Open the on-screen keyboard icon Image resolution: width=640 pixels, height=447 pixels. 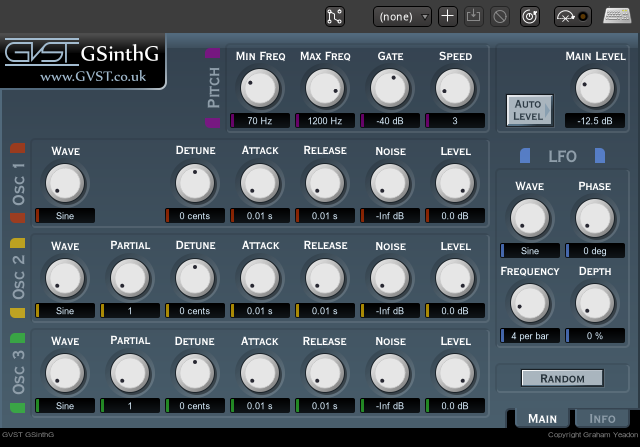pos(616,16)
